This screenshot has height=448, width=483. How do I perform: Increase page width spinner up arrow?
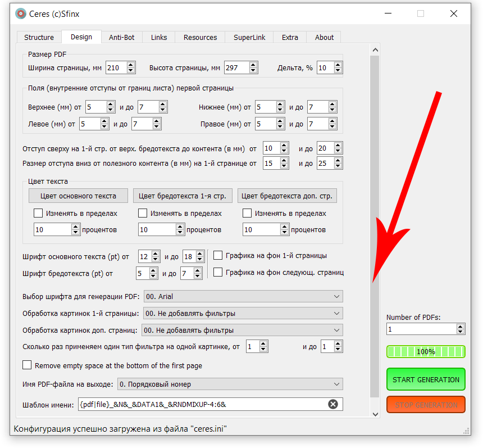coord(131,65)
